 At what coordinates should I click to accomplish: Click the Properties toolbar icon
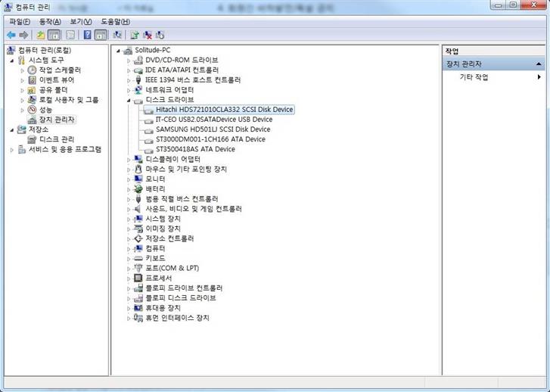70,35
